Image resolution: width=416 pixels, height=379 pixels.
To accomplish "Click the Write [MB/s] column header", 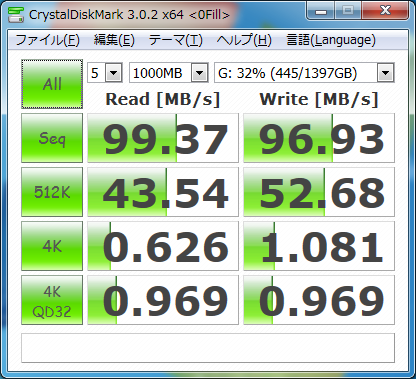I will pyautogui.click(x=319, y=99).
